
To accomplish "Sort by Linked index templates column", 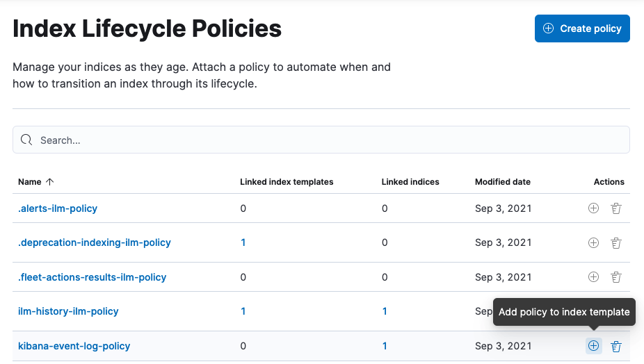I will pos(287,182).
